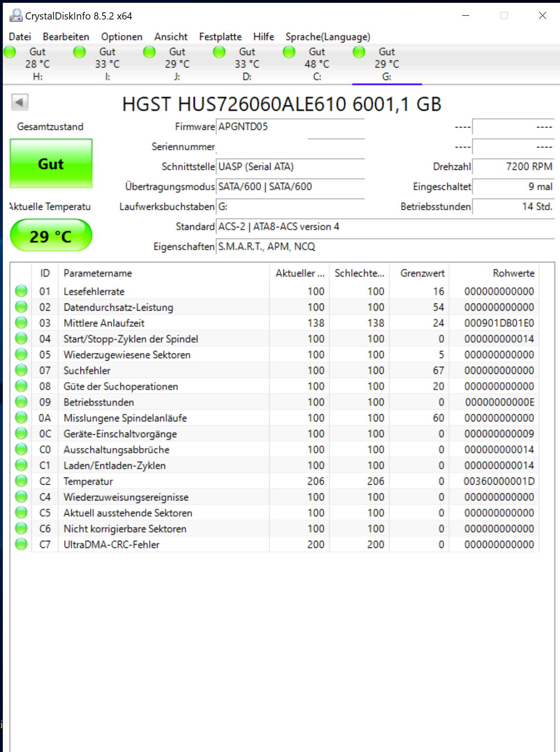Click Grenzwert value 67 of Suchfehler

click(x=438, y=371)
